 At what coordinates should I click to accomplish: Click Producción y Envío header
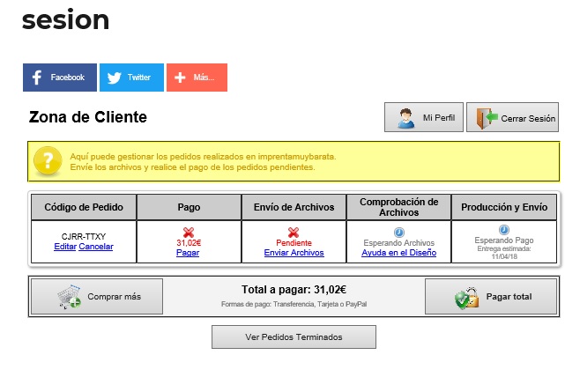[504, 207]
